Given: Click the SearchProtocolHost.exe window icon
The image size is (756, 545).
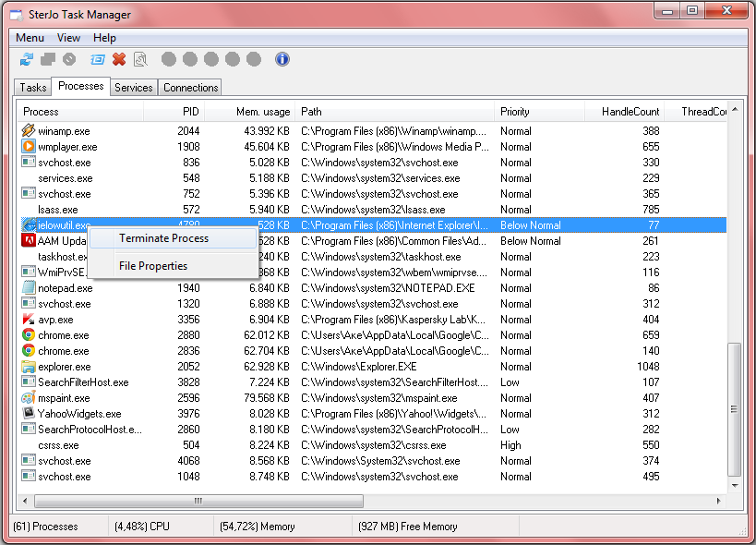Looking at the screenshot, I should pyautogui.click(x=29, y=429).
